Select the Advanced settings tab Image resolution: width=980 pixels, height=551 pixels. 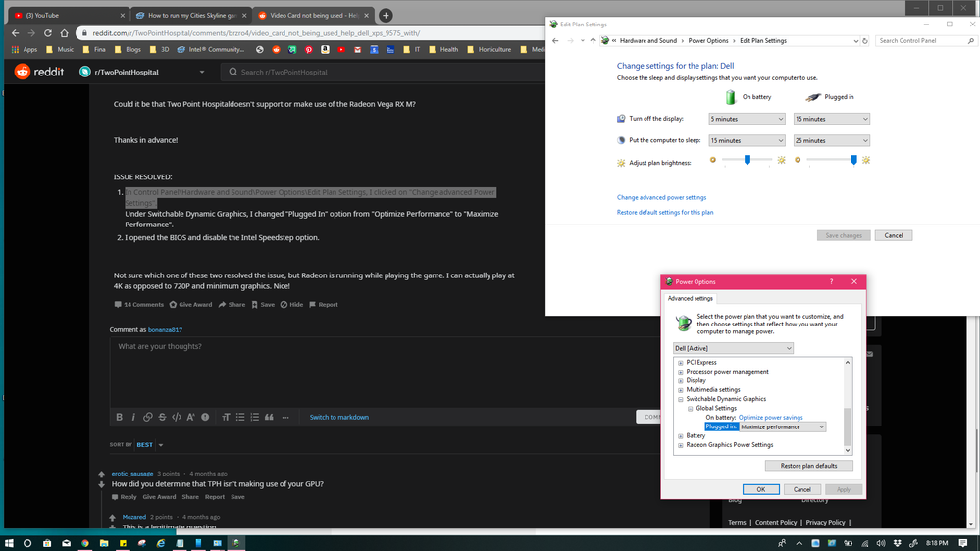point(690,299)
